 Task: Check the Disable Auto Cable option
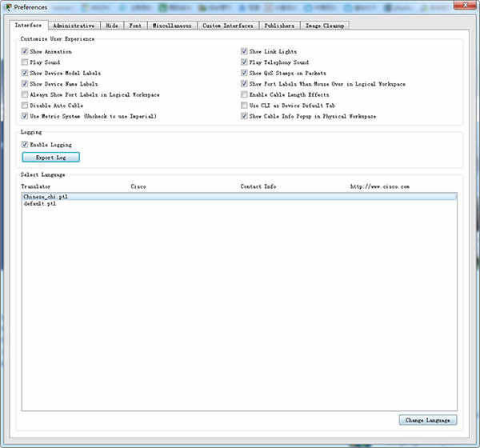(x=25, y=106)
